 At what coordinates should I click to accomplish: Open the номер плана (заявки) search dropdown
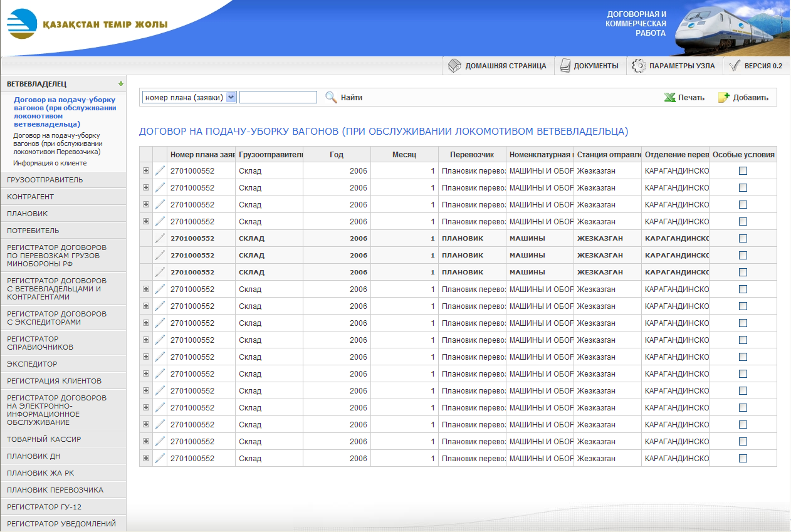(x=231, y=97)
